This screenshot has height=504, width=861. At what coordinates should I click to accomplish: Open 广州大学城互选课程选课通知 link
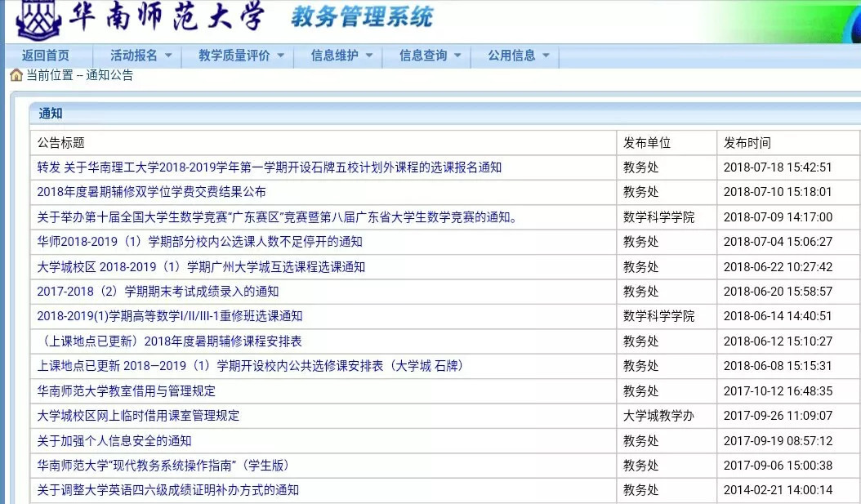201,267
